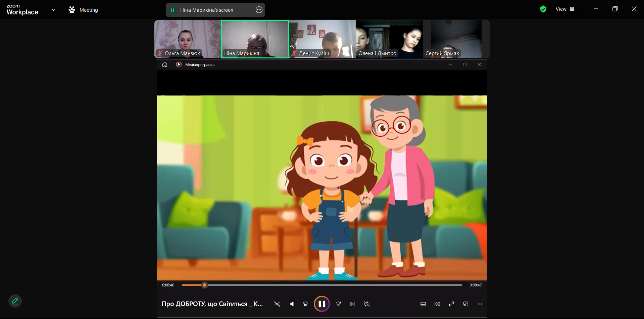Screen dimensions: 644x319
Task: Minimize the Zoom meeting window
Action: [x=596, y=9]
